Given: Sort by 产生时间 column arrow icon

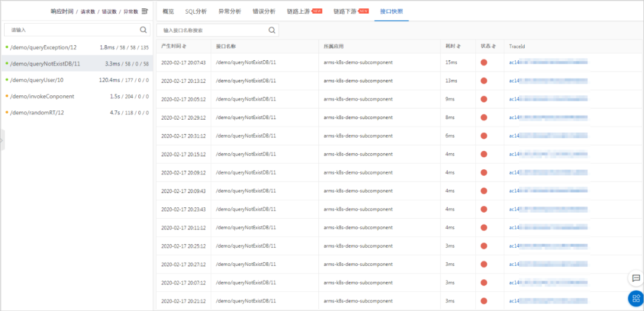Looking at the screenshot, I should point(185,46).
